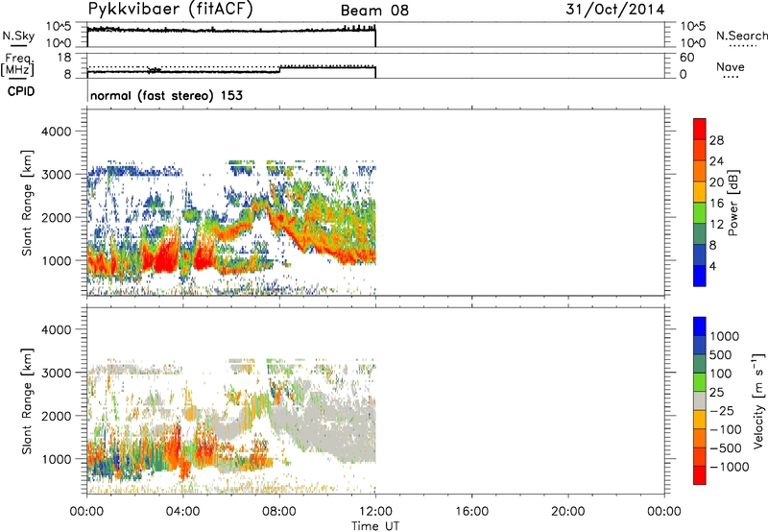The image size is (768, 532).
Task: Click the 20:00 time axis tick
Action: pos(568,512)
